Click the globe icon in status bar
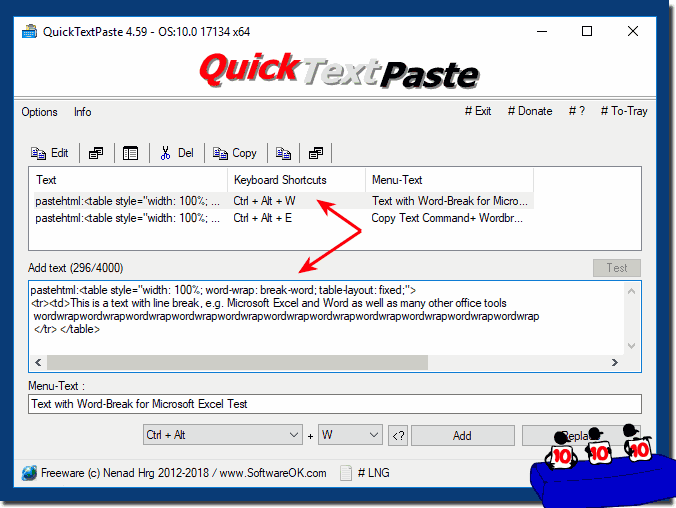Viewport: 676px width, 508px height. pyautogui.click(x=29, y=473)
